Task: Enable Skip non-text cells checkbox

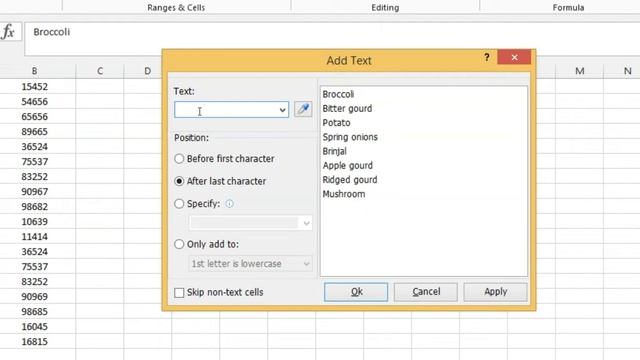Action: pos(179,292)
